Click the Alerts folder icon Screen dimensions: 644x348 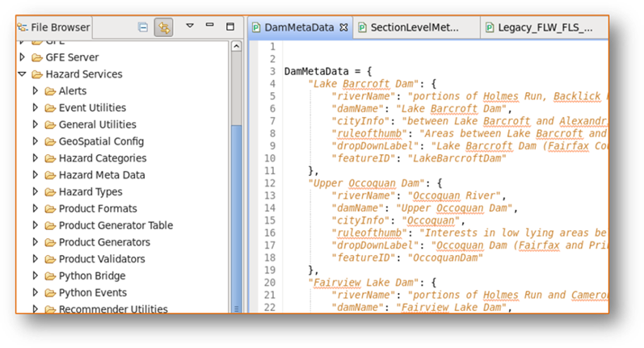(50, 90)
